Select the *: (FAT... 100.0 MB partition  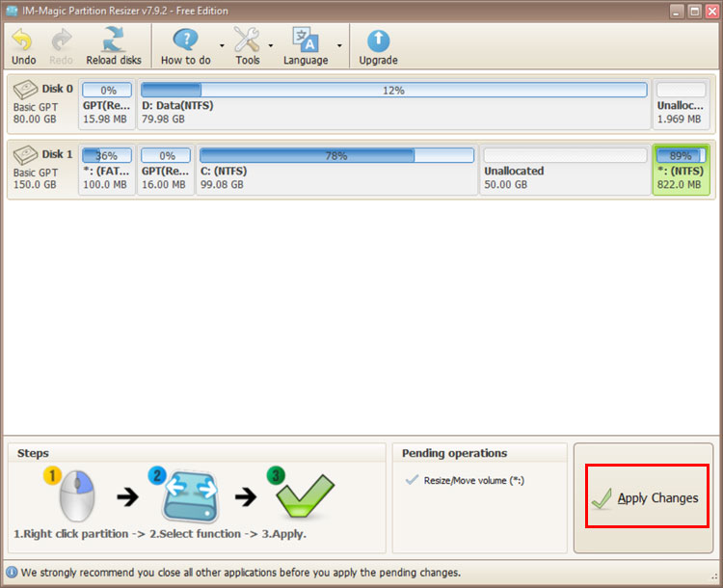(107, 170)
